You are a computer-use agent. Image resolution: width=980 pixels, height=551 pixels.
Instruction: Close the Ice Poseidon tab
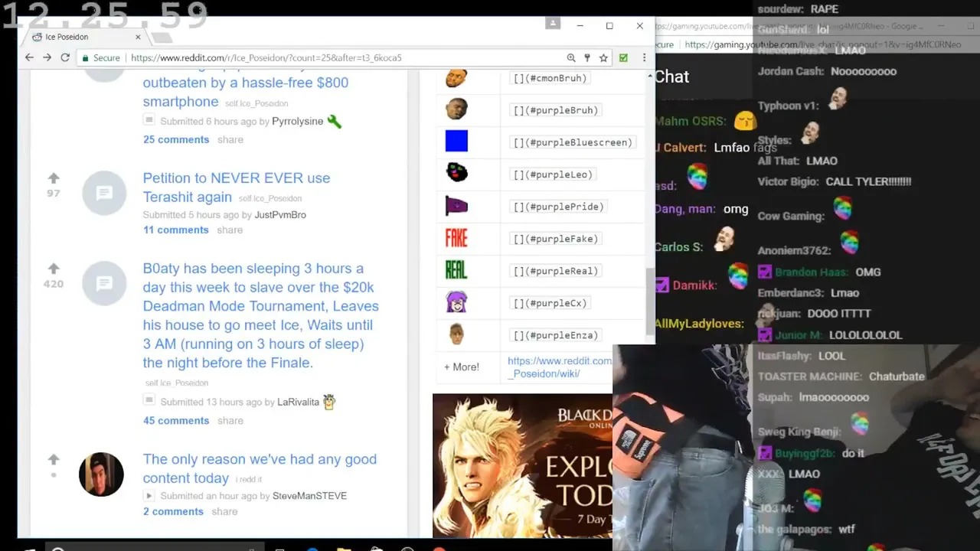[x=138, y=37]
